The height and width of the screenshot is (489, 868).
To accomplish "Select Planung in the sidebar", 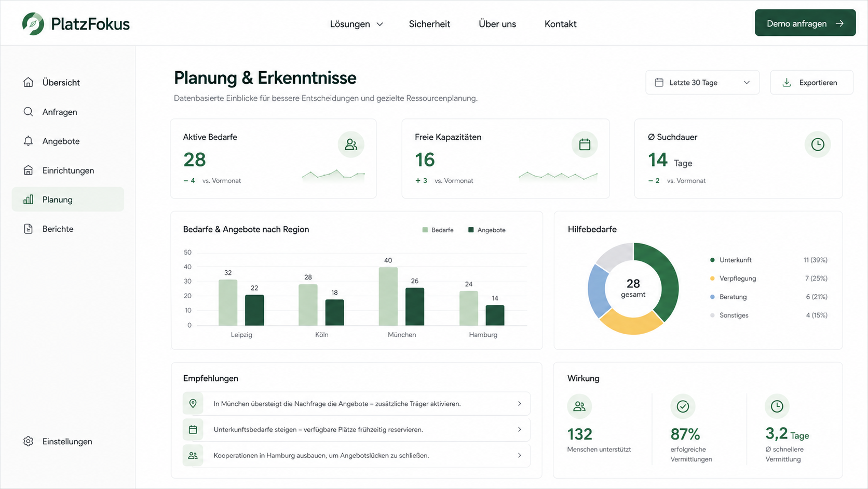I will coord(68,200).
